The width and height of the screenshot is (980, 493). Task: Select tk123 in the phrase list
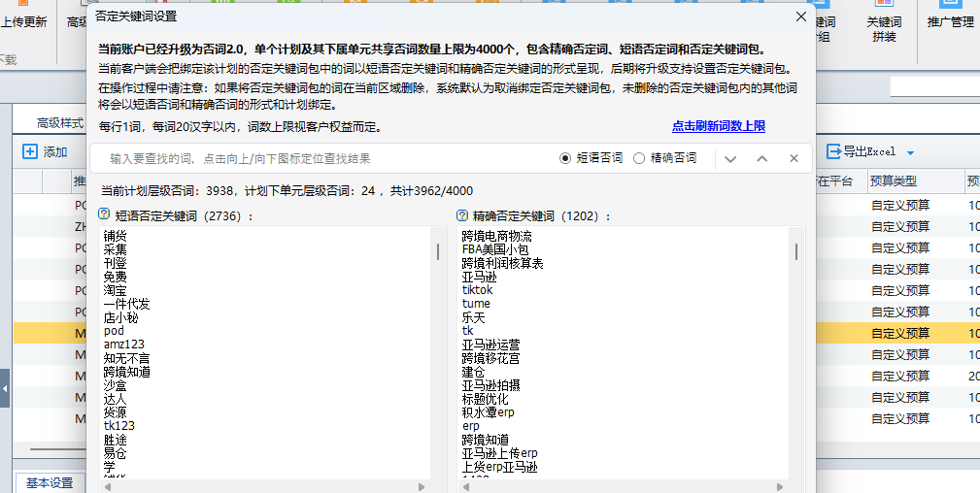point(118,425)
